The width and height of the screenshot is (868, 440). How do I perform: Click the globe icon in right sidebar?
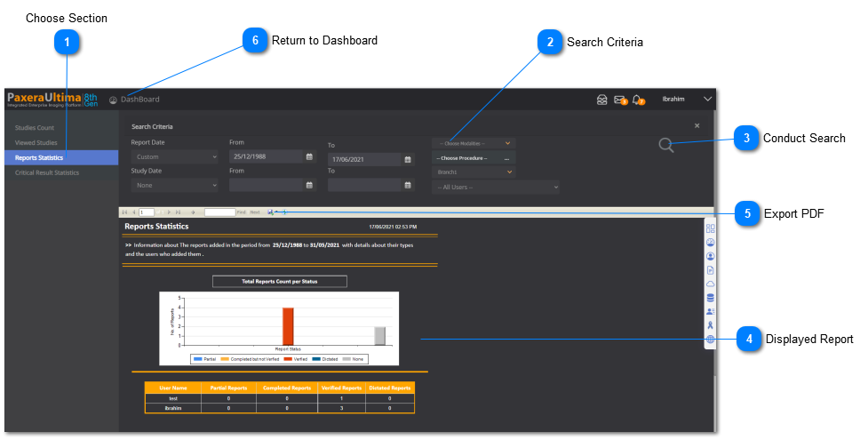(x=710, y=340)
